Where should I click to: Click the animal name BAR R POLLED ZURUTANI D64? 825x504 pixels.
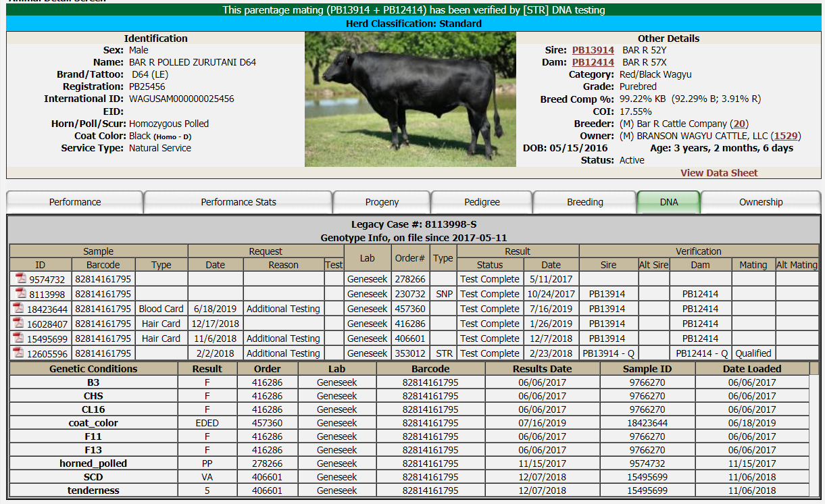click(193, 62)
